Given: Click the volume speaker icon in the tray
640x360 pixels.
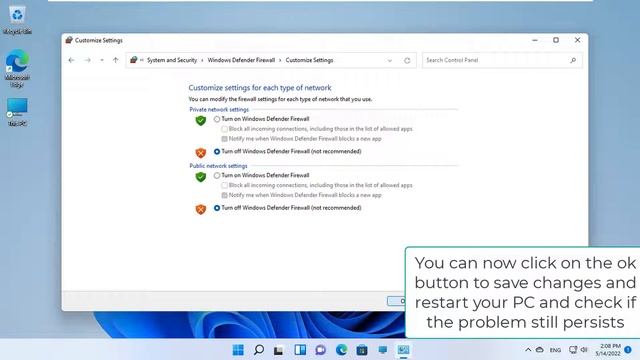Looking at the screenshot, I should 584,350.
